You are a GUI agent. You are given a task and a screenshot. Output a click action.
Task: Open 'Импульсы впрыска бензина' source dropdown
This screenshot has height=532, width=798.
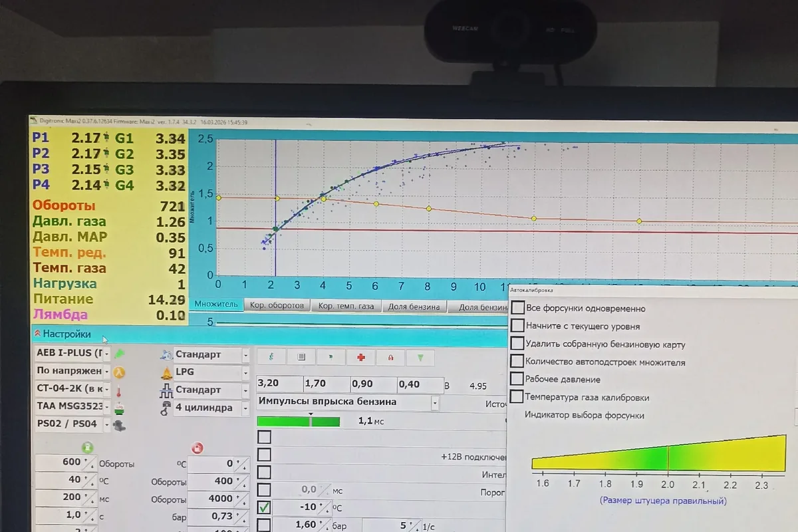click(x=435, y=402)
